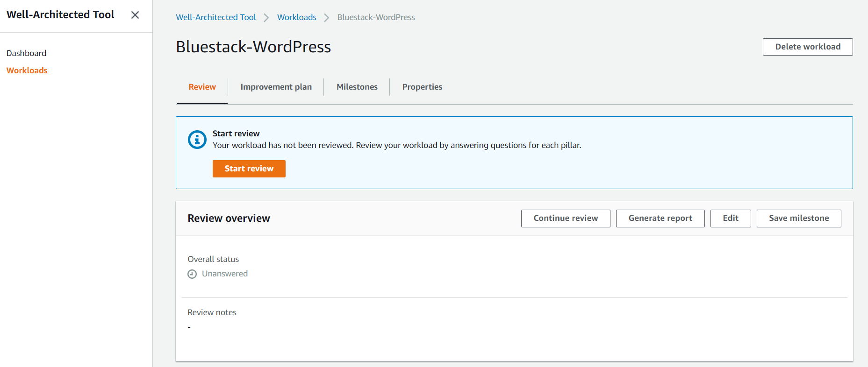This screenshot has width=868, height=367.
Task: Go to Workloads in the sidebar
Action: coord(27,71)
